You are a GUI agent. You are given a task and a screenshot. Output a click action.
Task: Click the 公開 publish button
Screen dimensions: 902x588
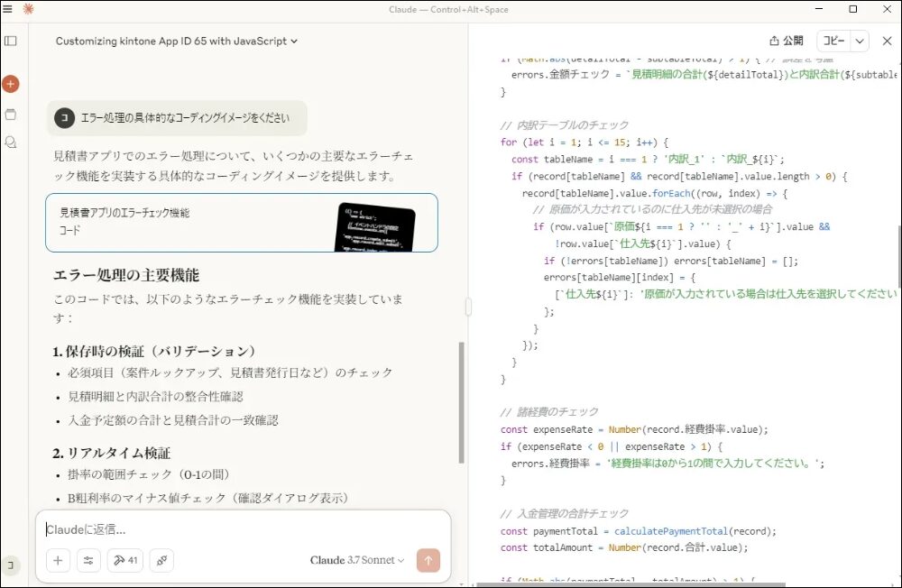click(x=787, y=41)
